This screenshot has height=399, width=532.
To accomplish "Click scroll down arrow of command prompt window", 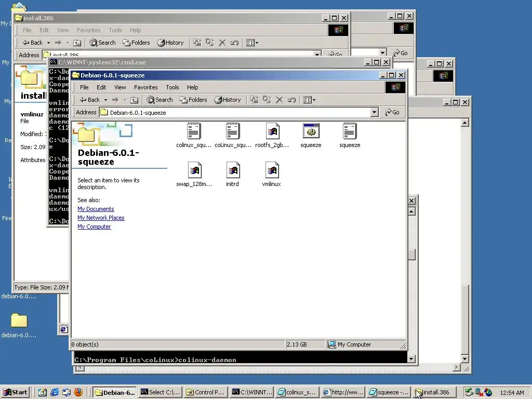I will (x=411, y=358).
